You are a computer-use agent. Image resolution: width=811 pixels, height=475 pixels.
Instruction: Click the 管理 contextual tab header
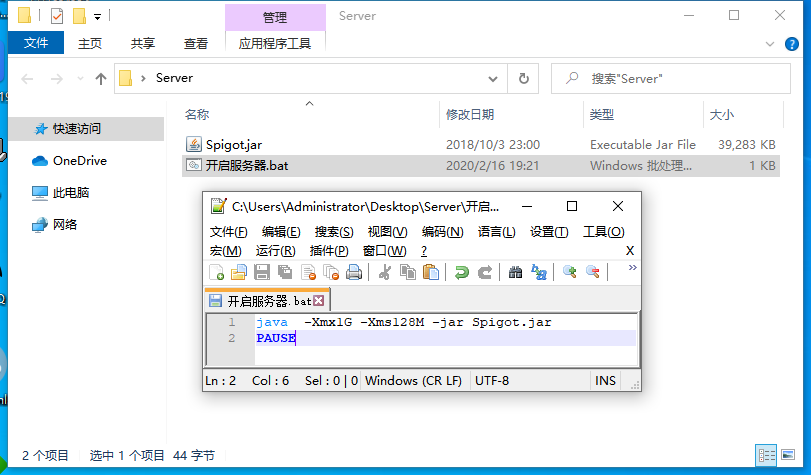click(x=275, y=17)
